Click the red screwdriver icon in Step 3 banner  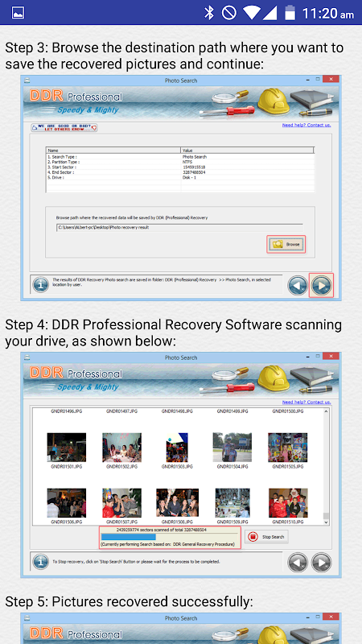(227, 110)
